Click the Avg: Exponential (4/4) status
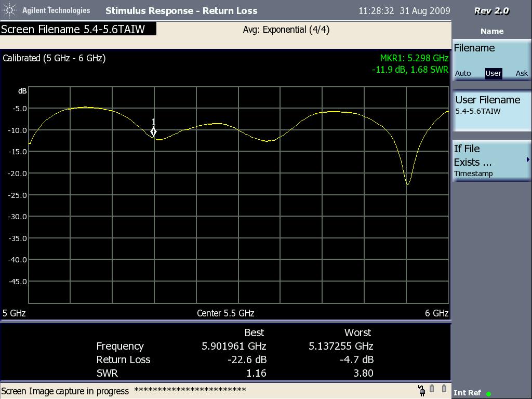This screenshot has width=532, height=399. (286, 30)
